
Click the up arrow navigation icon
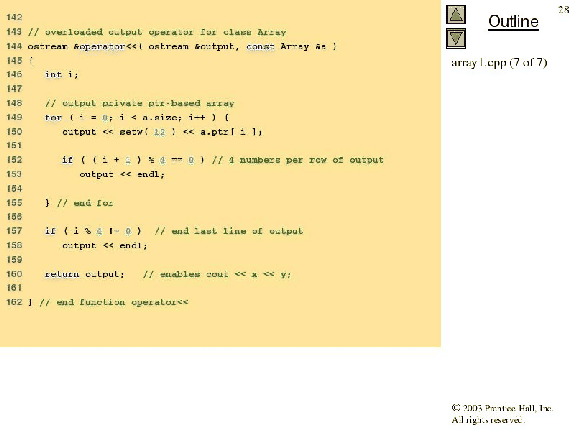[x=456, y=15]
